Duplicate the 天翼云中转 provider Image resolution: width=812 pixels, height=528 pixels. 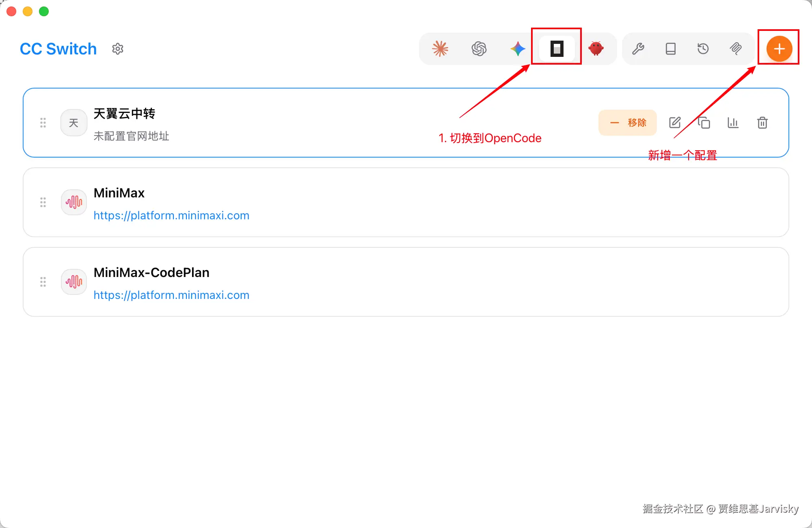click(704, 123)
